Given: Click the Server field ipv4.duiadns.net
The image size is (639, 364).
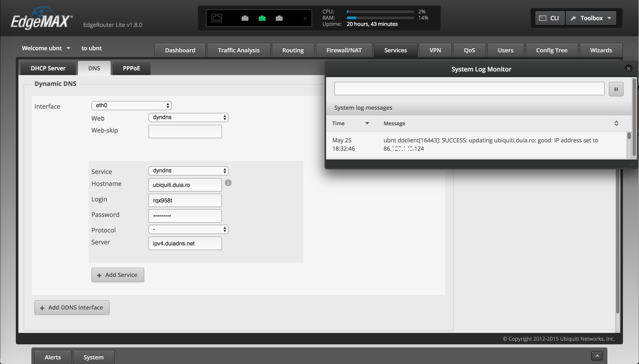Looking at the screenshot, I should click(185, 243).
